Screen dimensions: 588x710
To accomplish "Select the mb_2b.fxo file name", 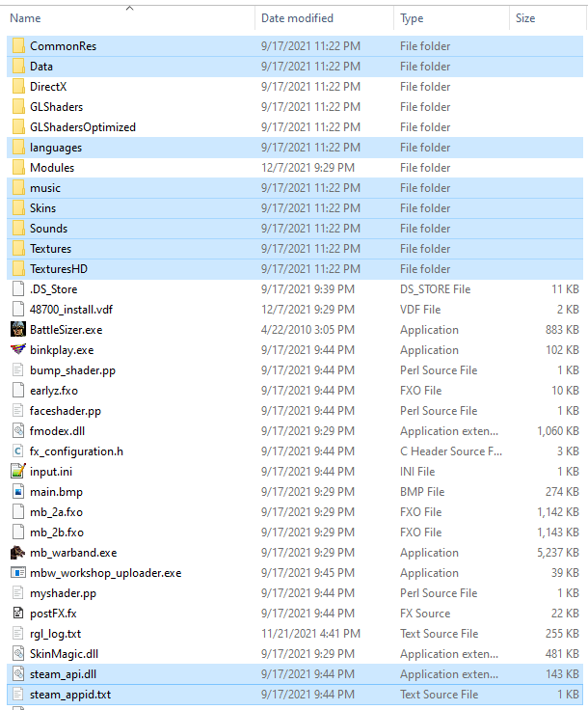I will (x=57, y=532).
